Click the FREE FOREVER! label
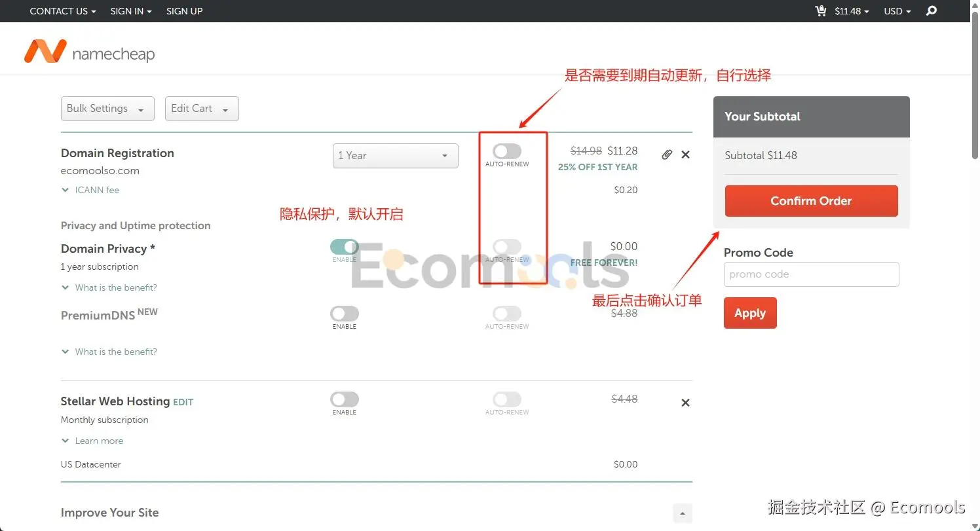 604,263
